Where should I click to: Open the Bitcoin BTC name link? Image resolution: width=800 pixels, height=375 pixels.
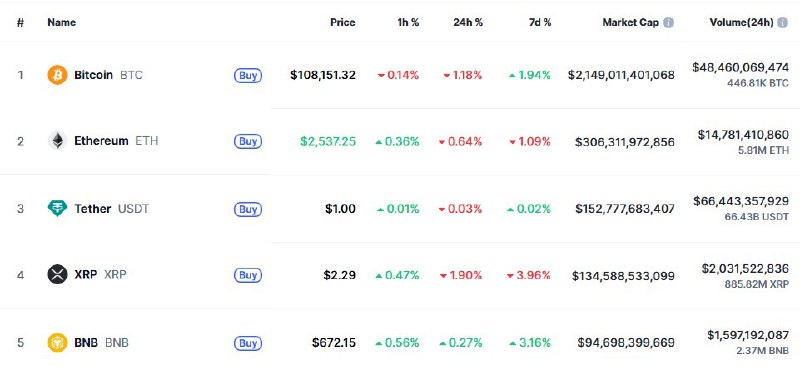(x=108, y=75)
